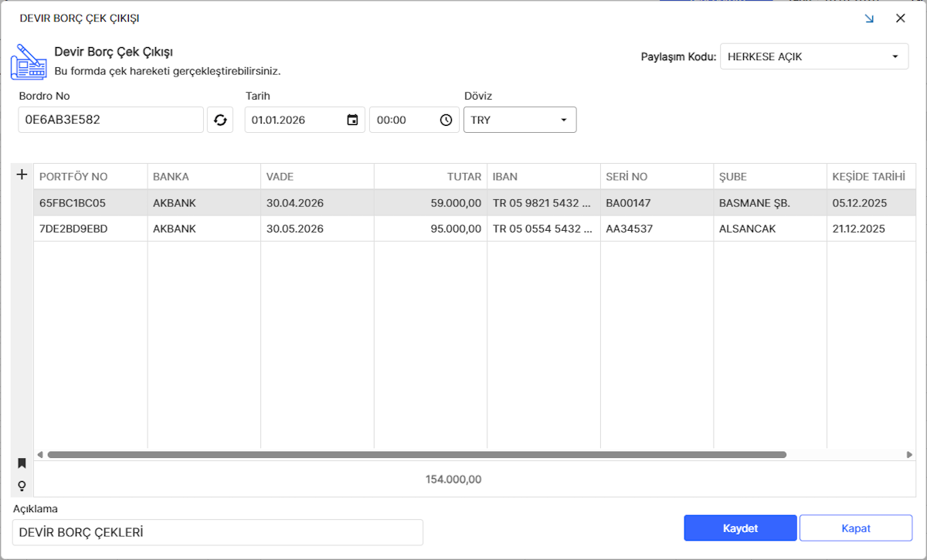Sort by the TUTAR column header
This screenshot has height=560, width=927.
(430, 177)
